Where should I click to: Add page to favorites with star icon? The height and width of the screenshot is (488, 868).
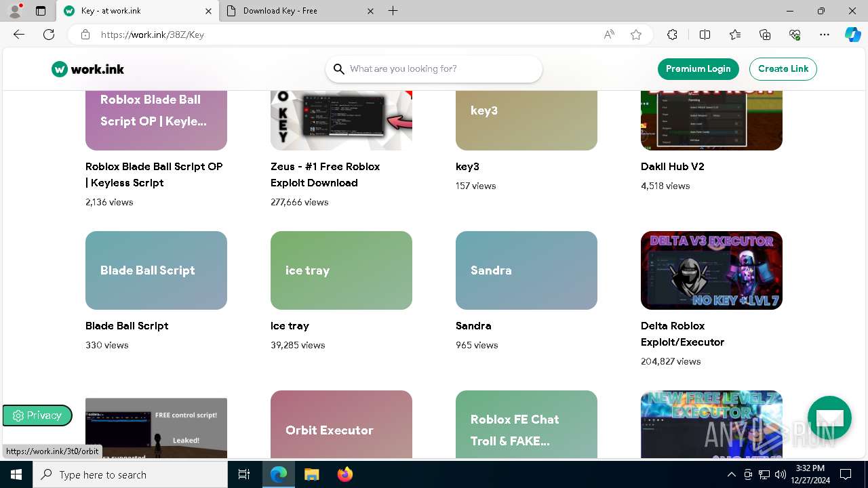point(636,35)
